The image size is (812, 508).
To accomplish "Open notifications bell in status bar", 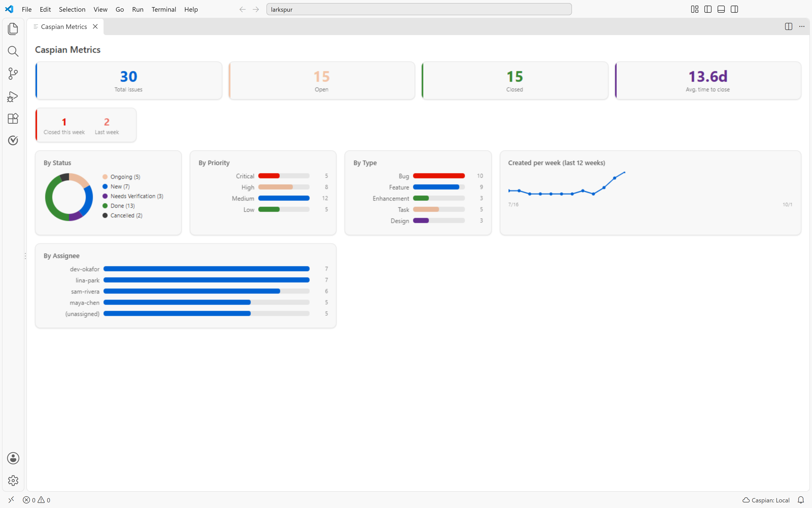I will pyautogui.click(x=801, y=500).
